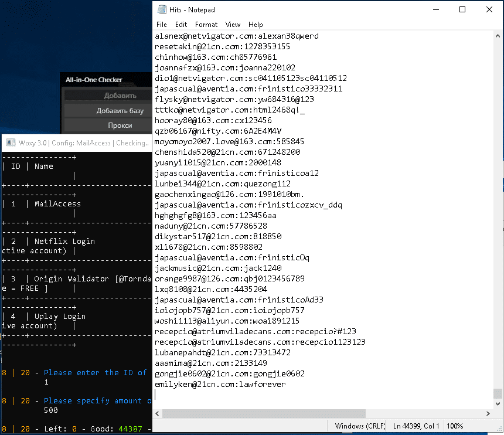The width and height of the screenshot is (504, 435).
Task: Maximize the Hits Notepad window
Action: click(462, 9)
